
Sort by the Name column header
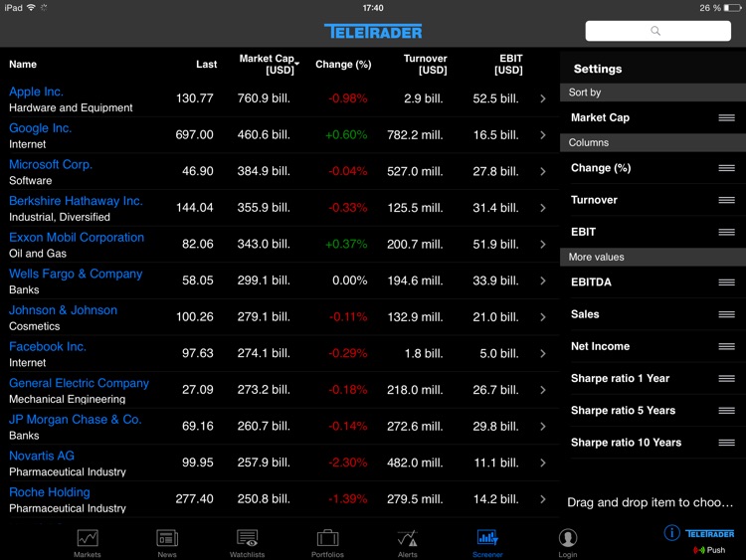click(x=23, y=65)
